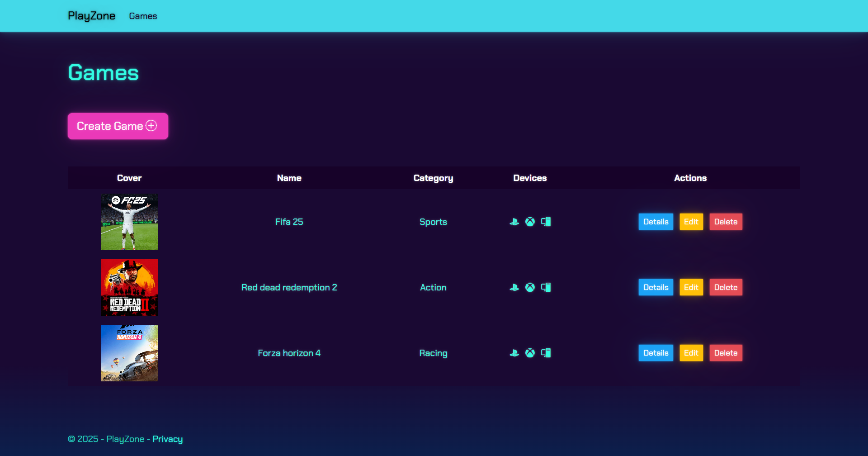
Task: Open Details for Forza horizon 4
Action: click(656, 353)
